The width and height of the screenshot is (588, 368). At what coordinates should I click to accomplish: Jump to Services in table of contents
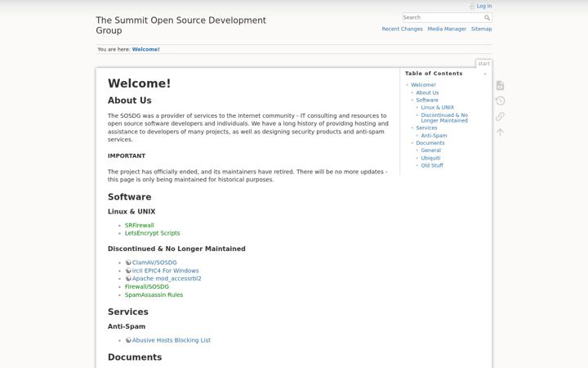(x=426, y=128)
